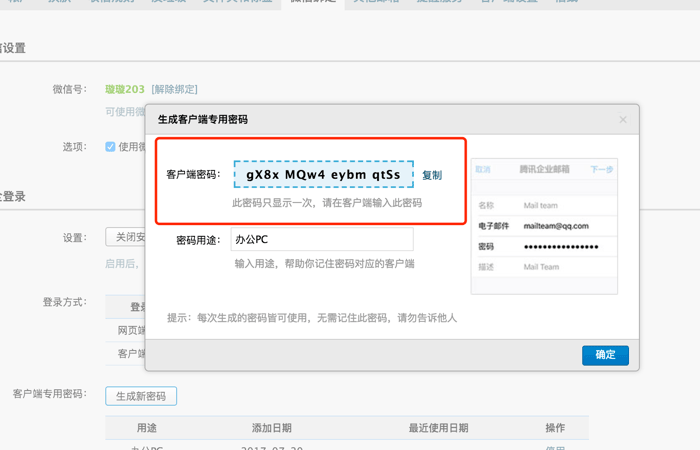The image size is (700, 450).
Task: Select the generated client password box
Action: tap(323, 174)
